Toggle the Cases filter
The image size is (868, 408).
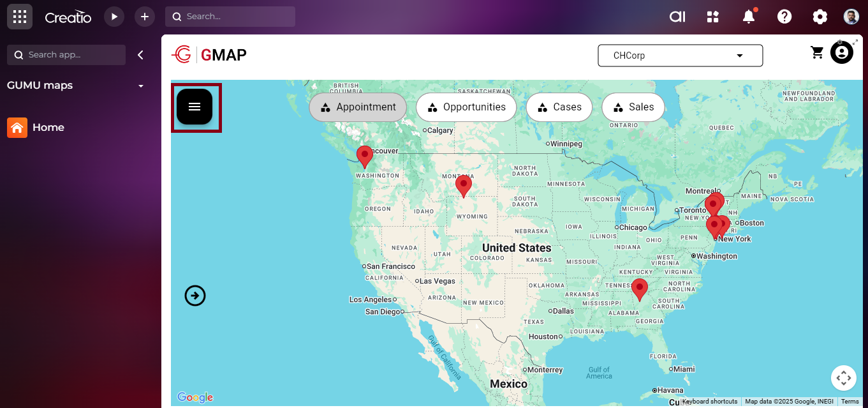559,107
